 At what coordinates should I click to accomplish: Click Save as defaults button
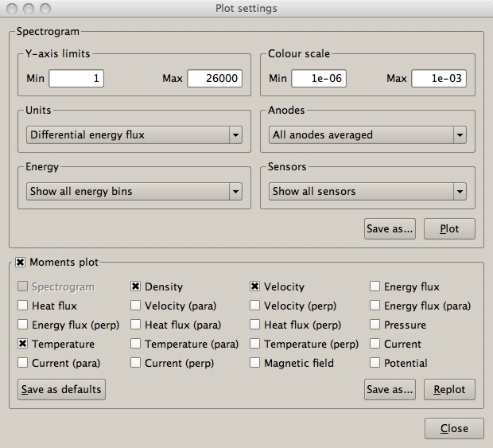[61, 389]
